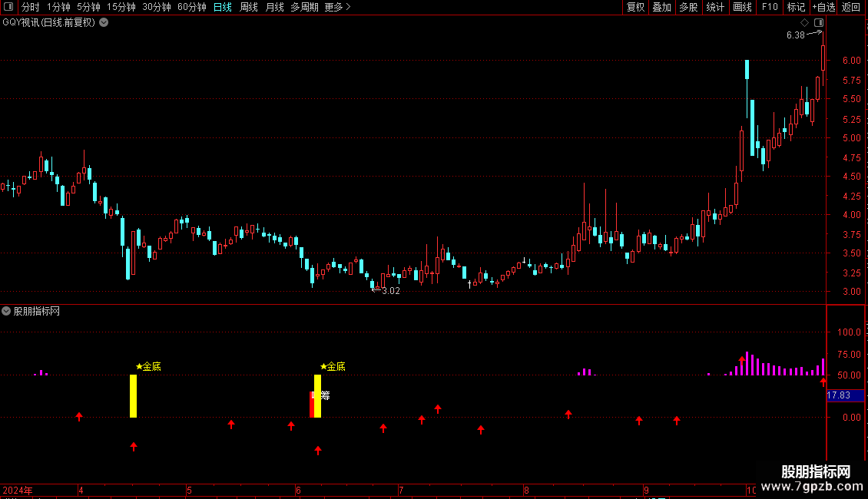Screen dimensions: 868x499
Task: Switch to 月线 monthly chart
Action: 274,7
